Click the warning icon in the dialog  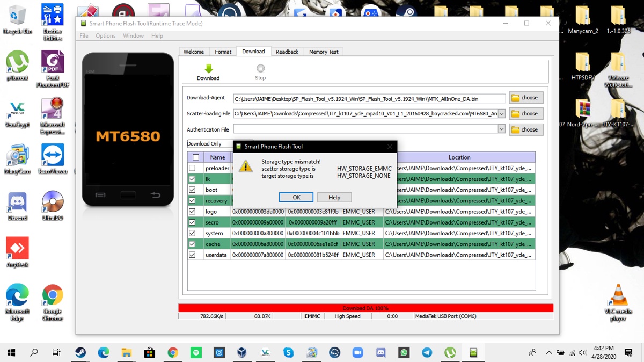point(245,165)
